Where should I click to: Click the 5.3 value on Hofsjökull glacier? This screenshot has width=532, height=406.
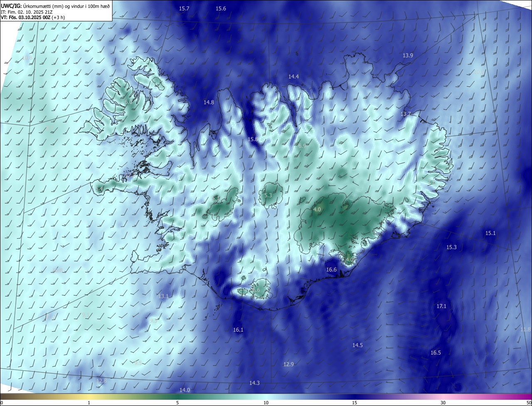point(268,196)
